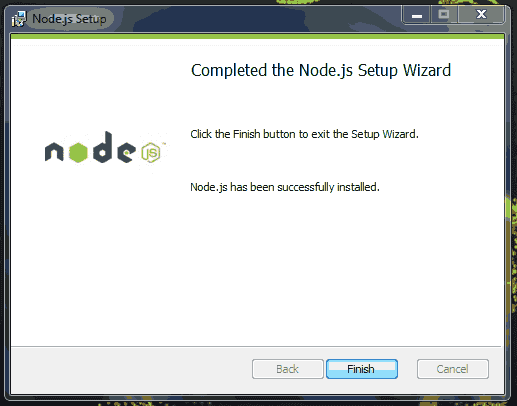Minimize the Node.js Setup window
Screen dimensions: 517x406
417,15
